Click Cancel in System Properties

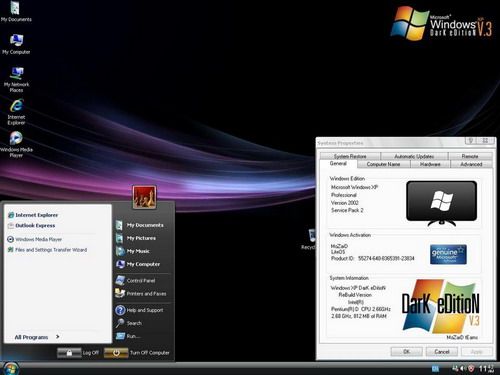pyautogui.click(x=442, y=352)
